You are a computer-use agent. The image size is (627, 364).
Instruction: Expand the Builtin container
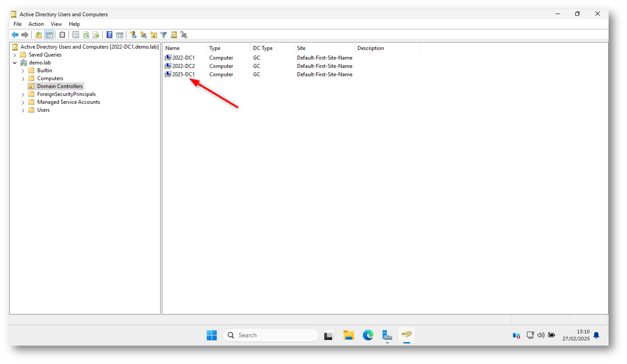click(x=23, y=71)
